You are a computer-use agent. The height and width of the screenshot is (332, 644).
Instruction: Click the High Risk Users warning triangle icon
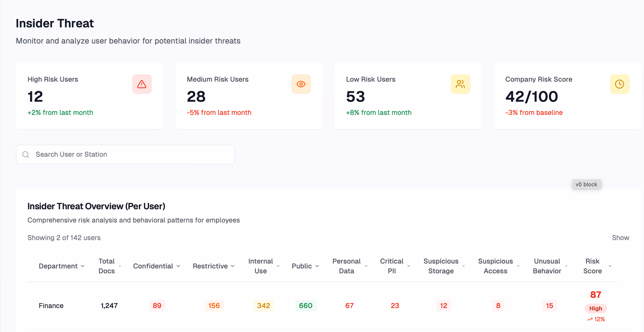pyautogui.click(x=142, y=84)
